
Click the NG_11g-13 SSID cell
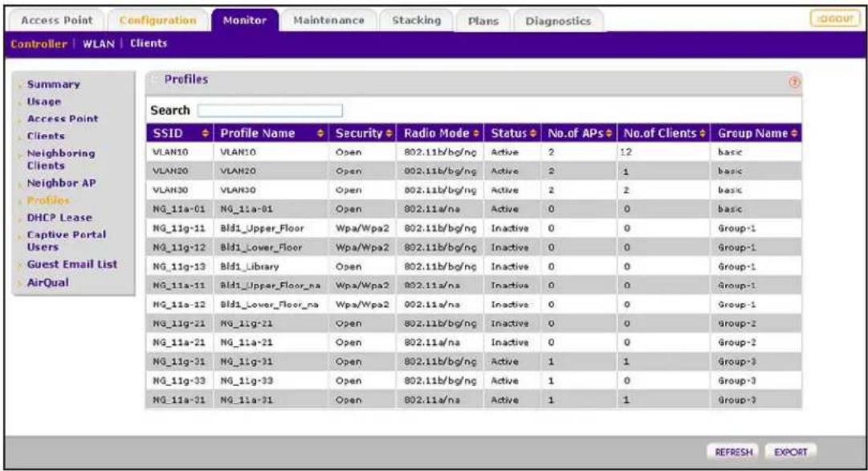pos(179,266)
